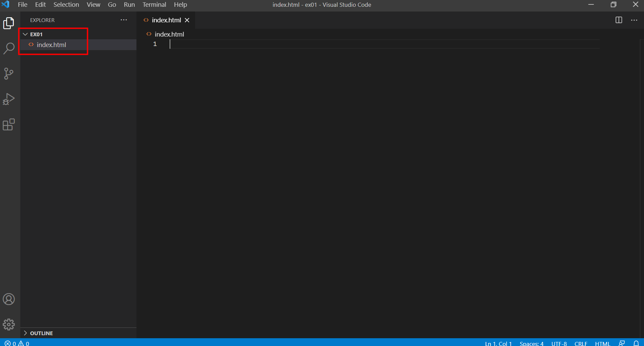Viewport: 644px width, 346px height.
Task: Change end of line sequence CRLF
Action: click(581, 343)
